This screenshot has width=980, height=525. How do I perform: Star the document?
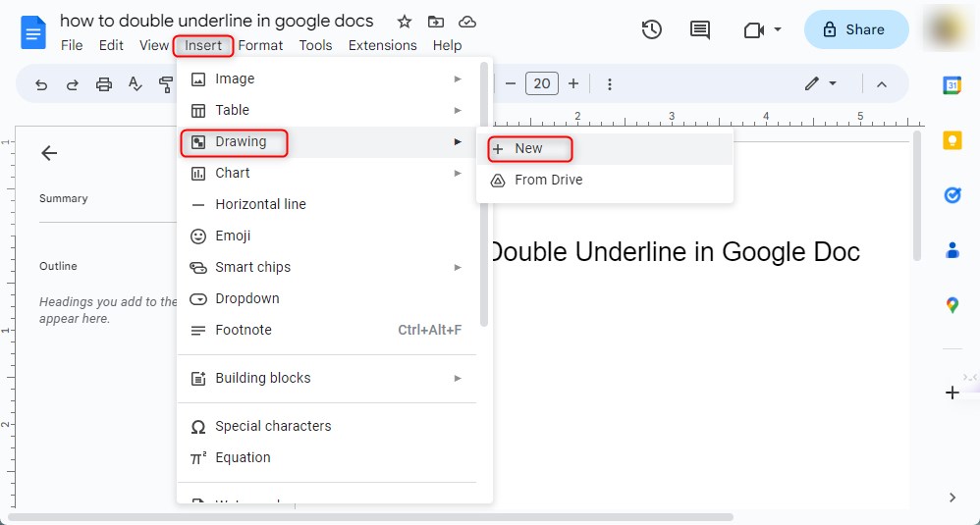405,22
